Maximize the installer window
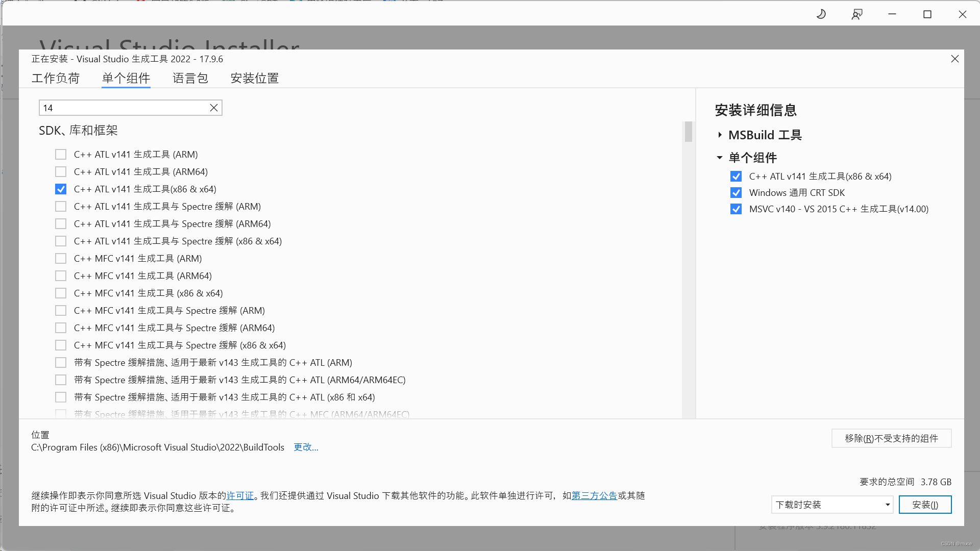This screenshot has height=551, width=980. coord(927,14)
